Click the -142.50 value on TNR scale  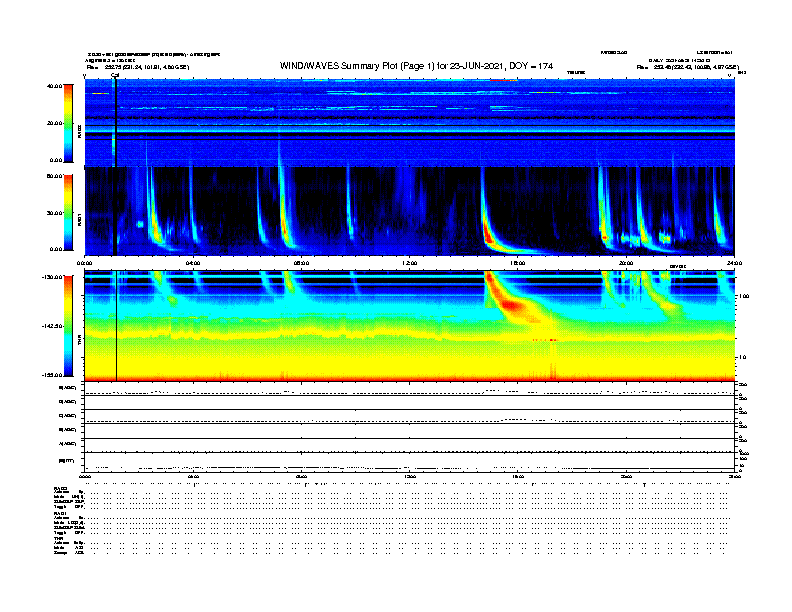coord(52,326)
